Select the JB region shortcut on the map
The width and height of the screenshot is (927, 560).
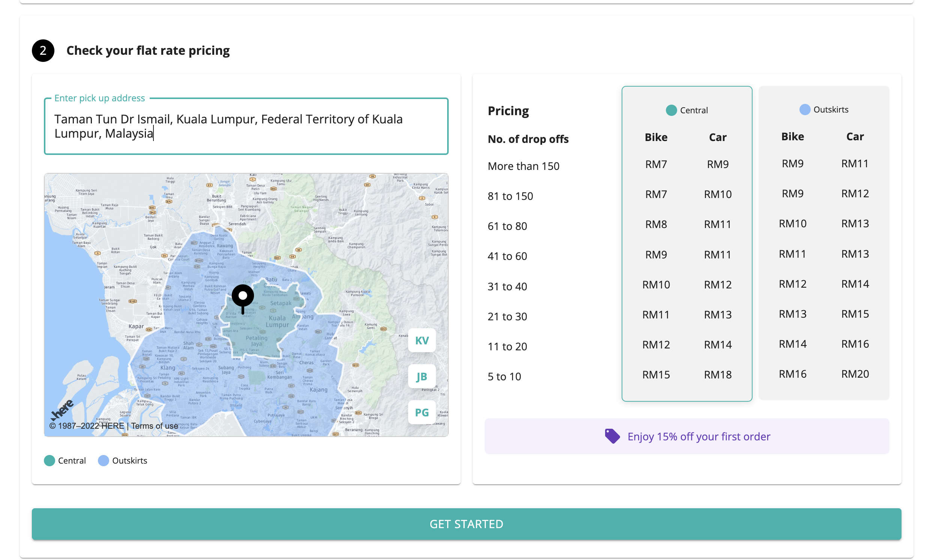pyautogui.click(x=422, y=376)
